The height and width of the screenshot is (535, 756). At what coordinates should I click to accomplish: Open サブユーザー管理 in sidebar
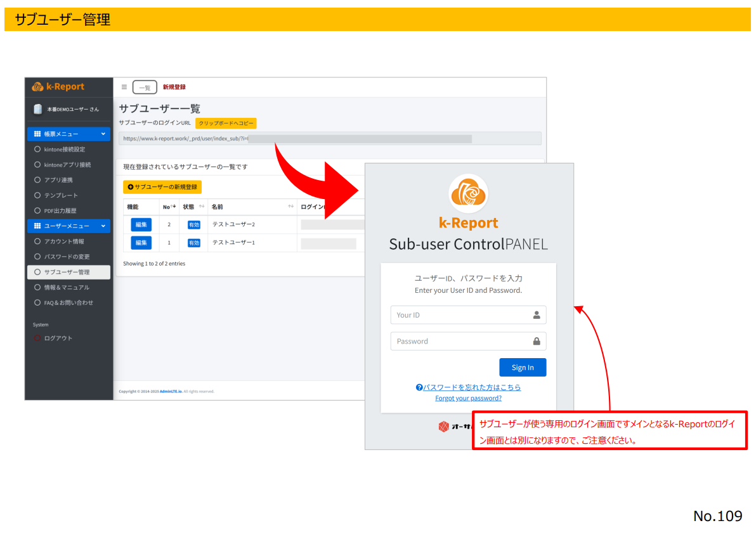click(69, 273)
